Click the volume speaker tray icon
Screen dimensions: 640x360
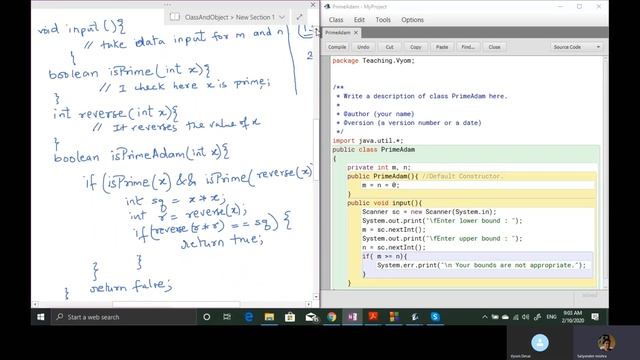coord(526,317)
